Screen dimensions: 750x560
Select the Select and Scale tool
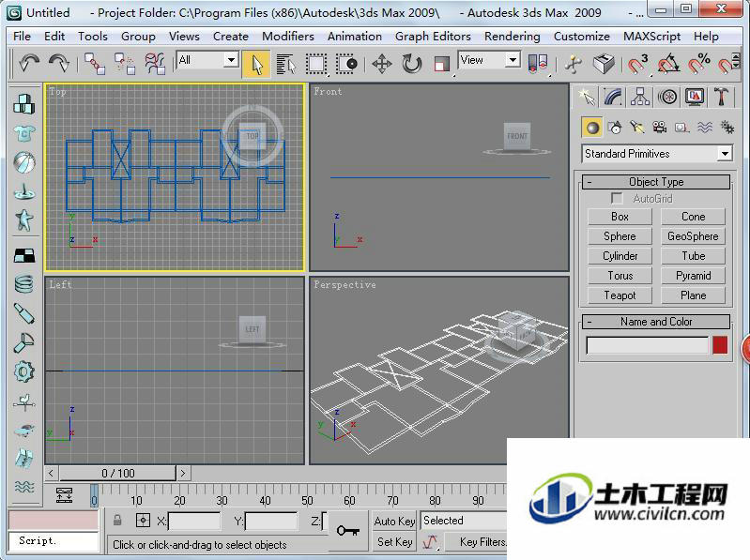tap(441, 64)
